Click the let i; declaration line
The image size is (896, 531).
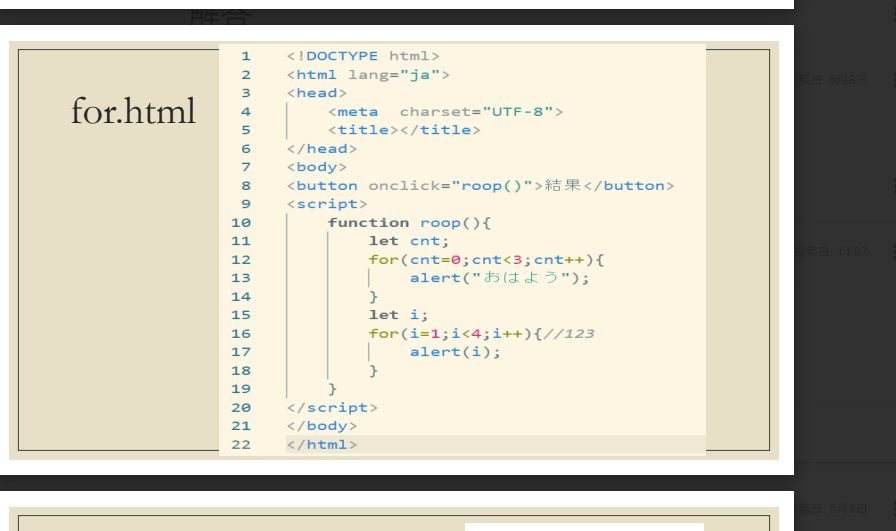[x=398, y=315]
